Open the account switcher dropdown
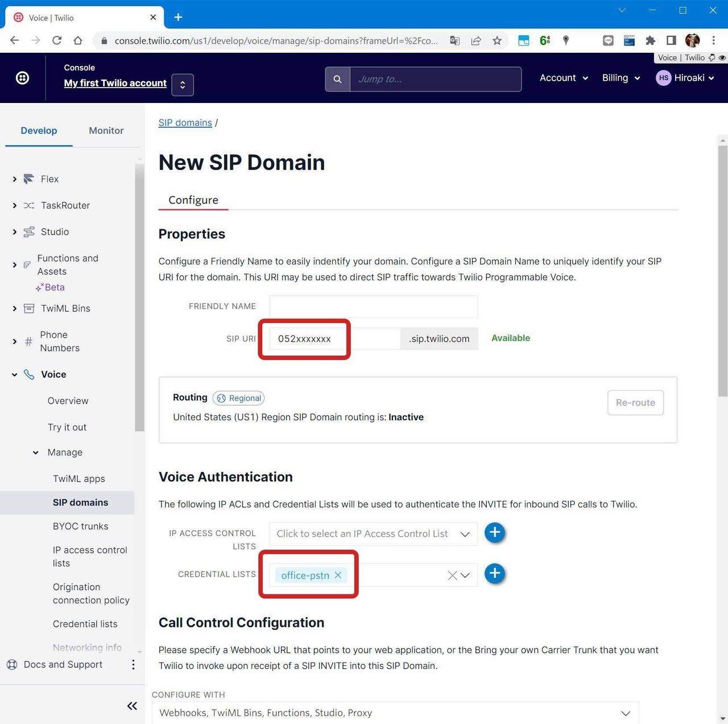728x724 pixels. coord(183,85)
